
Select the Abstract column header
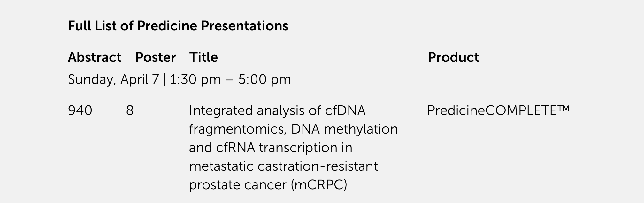coord(95,57)
